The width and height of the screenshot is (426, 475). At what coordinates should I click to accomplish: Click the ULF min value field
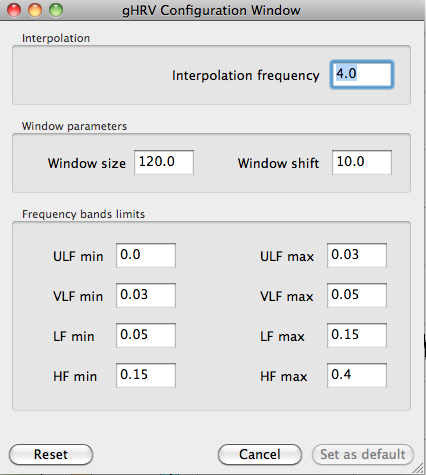(146, 255)
